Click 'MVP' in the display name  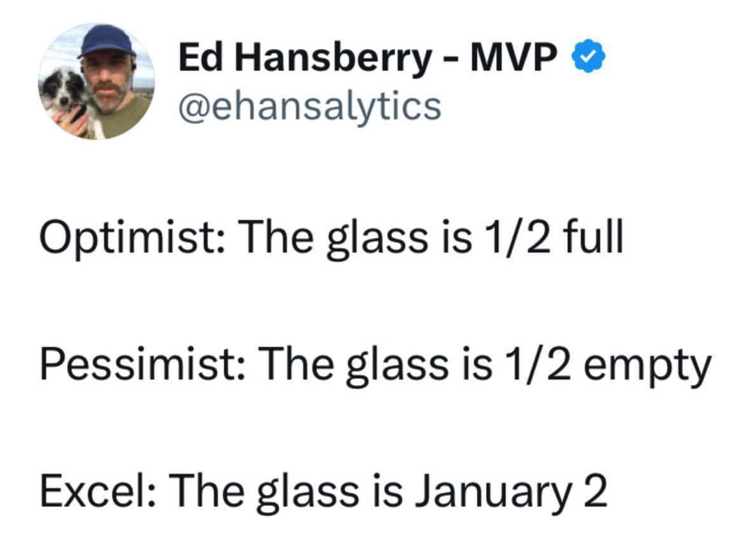513,57
